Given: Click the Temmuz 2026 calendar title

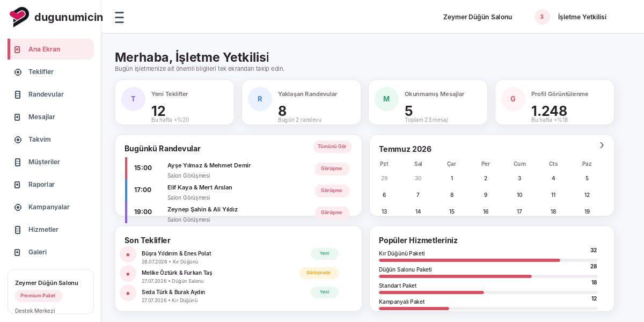Looking at the screenshot, I should pos(405,149).
